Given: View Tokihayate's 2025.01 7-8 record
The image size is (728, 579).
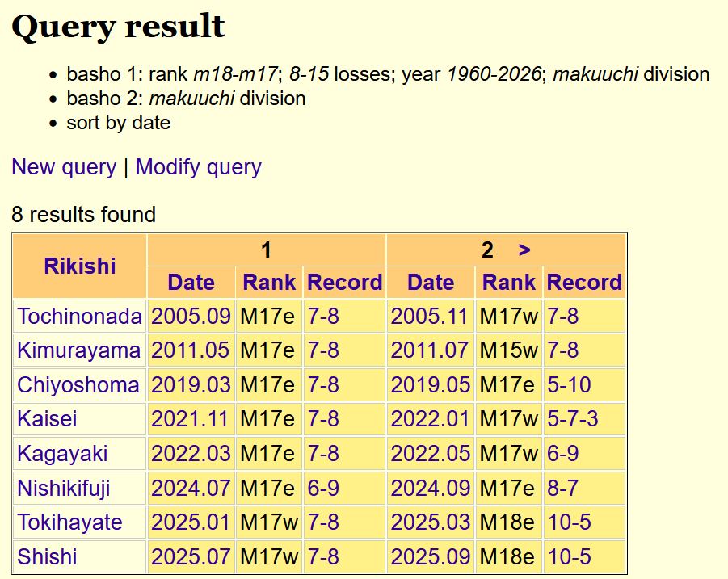Looking at the screenshot, I should click(x=323, y=522).
